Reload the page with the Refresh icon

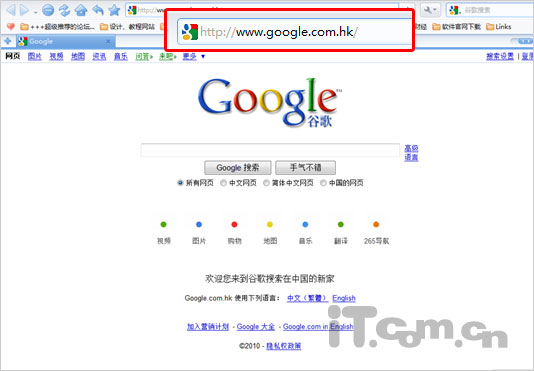(64, 10)
